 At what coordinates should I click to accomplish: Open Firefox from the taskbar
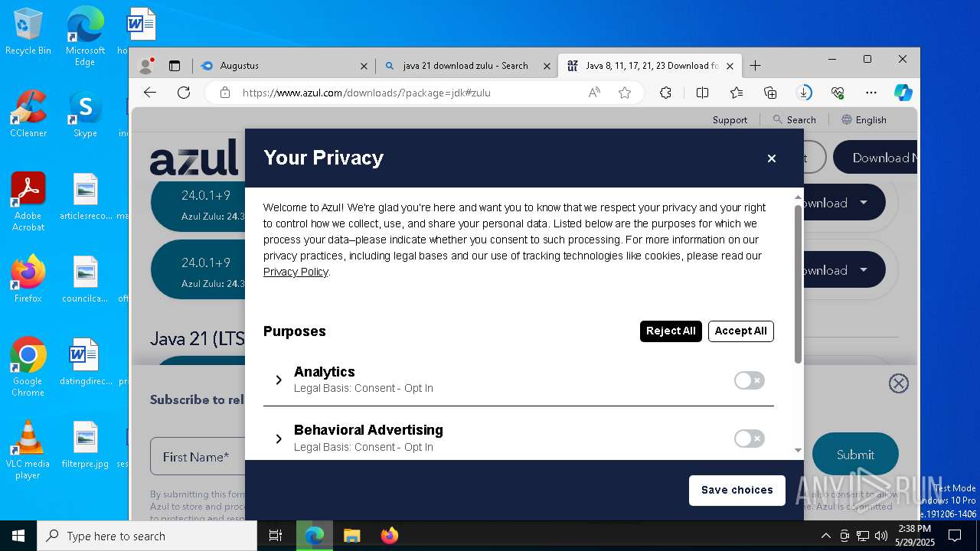pos(390,536)
